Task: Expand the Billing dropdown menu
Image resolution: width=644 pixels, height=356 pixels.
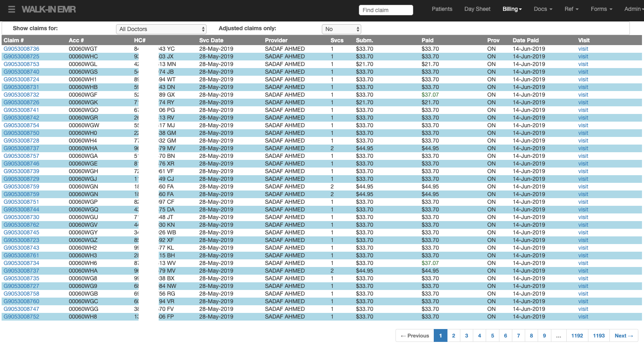Action: 512,9
